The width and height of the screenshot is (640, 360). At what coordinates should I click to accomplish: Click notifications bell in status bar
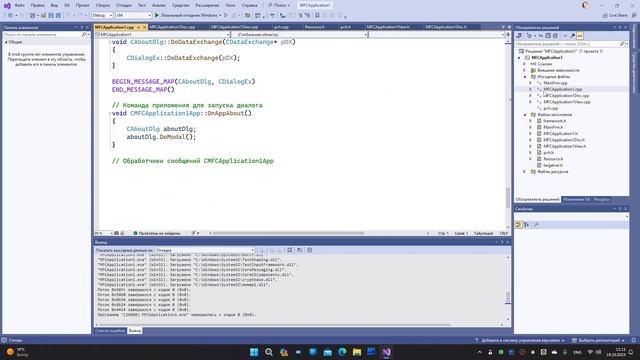pyautogui.click(x=633, y=340)
